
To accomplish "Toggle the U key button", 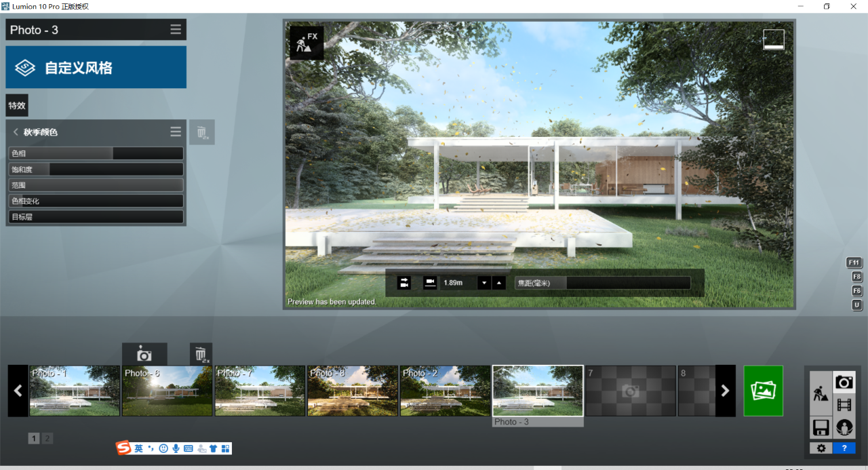I will (856, 305).
